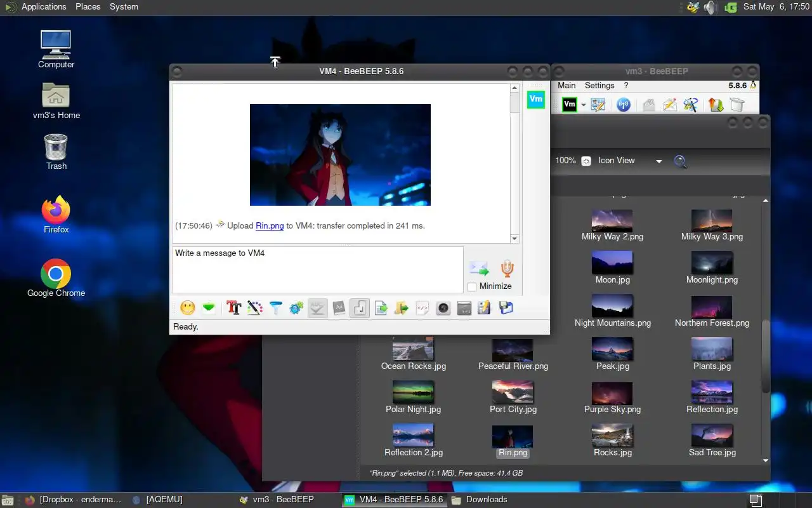Click the blue broadcast antenna icon
812x508 pixels.
click(624, 105)
